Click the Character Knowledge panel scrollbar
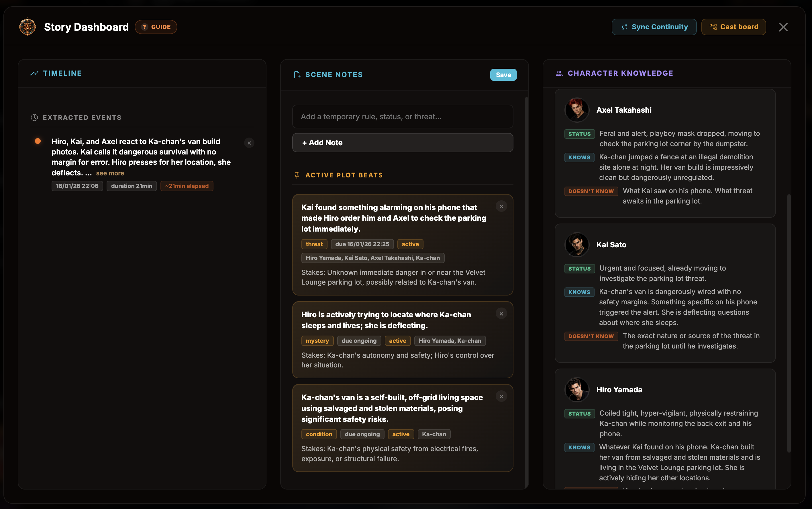Viewport: 812px width, 509px height. tap(789, 323)
